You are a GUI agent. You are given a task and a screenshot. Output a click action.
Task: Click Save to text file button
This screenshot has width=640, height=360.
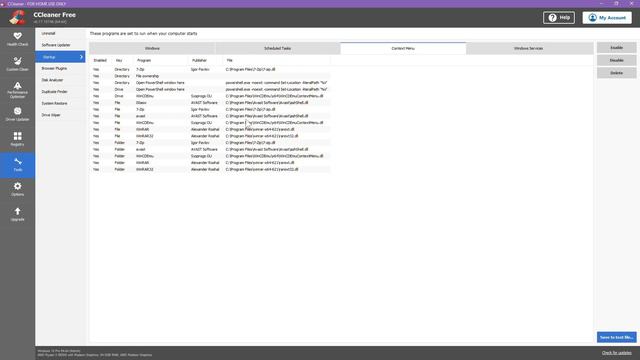point(616,338)
